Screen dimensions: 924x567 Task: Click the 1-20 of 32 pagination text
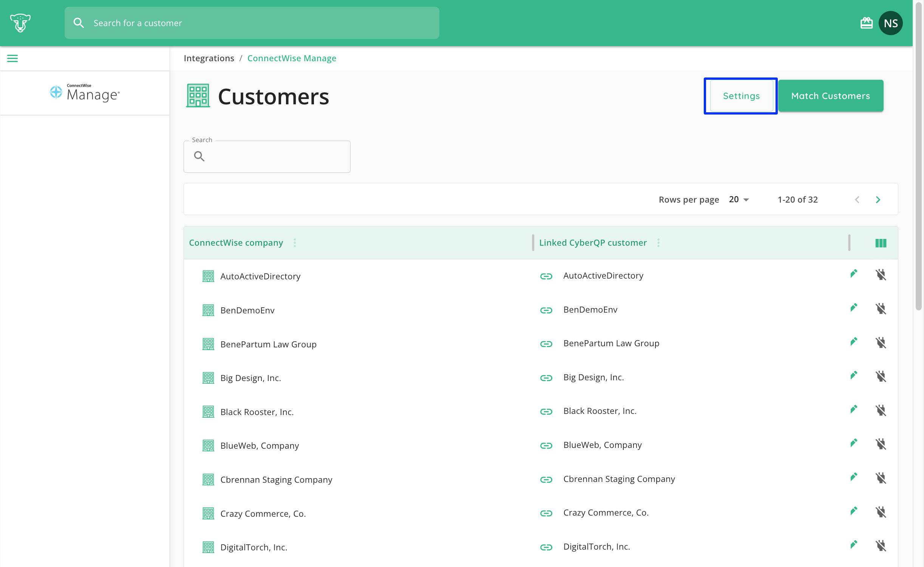tap(797, 200)
